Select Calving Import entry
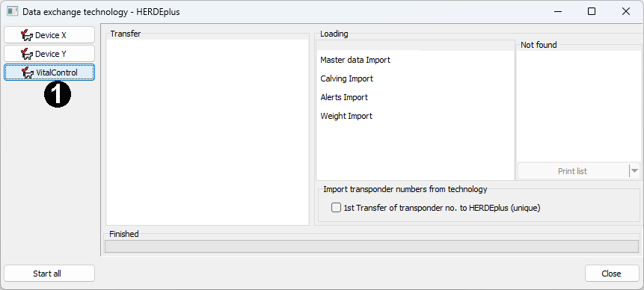 [346, 78]
